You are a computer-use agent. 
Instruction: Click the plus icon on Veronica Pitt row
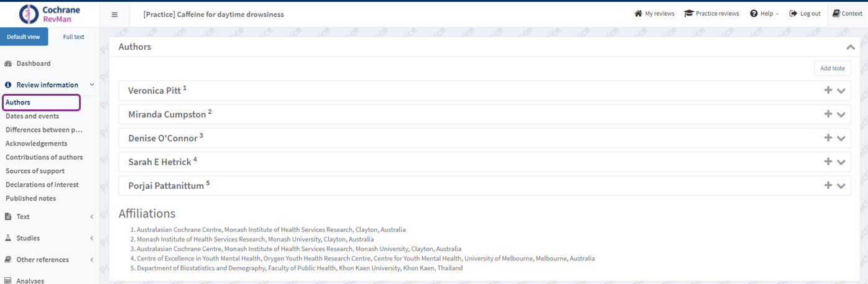(x=828, y=90)
